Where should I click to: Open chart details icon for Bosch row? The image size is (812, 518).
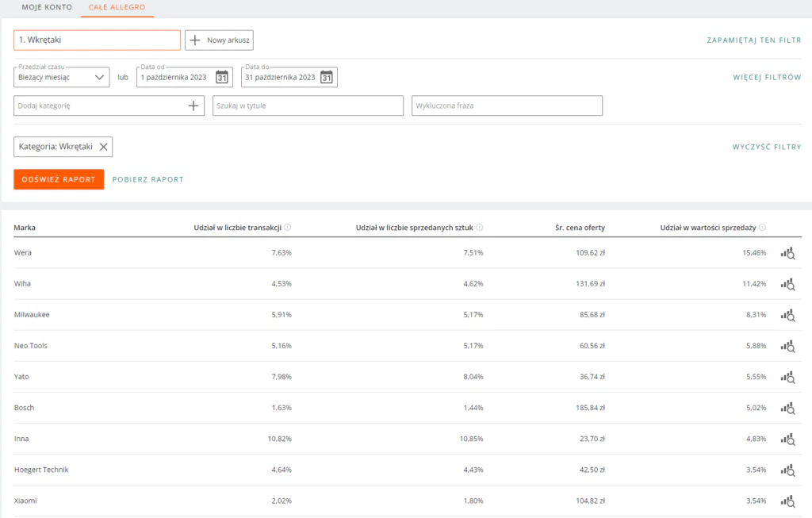pos(787,408)
